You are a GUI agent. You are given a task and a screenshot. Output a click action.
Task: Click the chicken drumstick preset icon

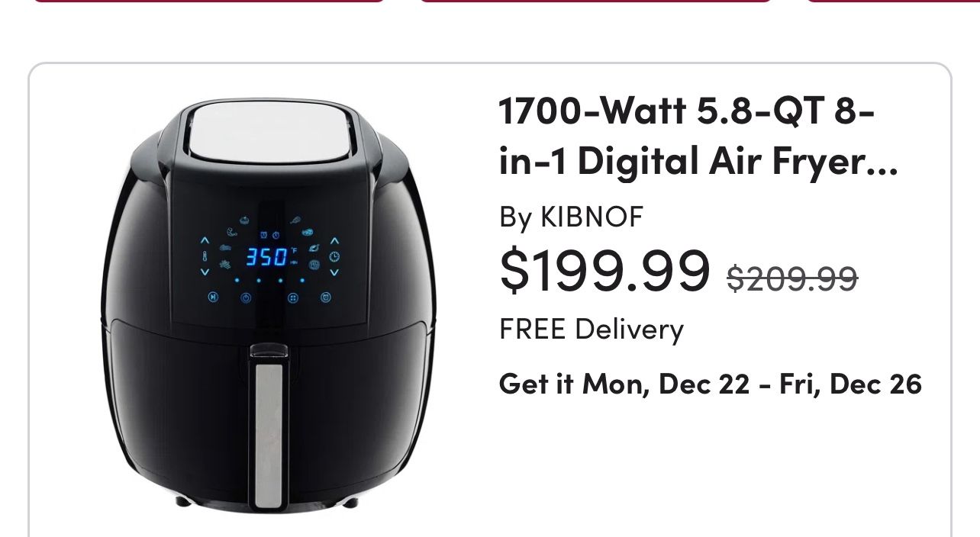point(295,220)
